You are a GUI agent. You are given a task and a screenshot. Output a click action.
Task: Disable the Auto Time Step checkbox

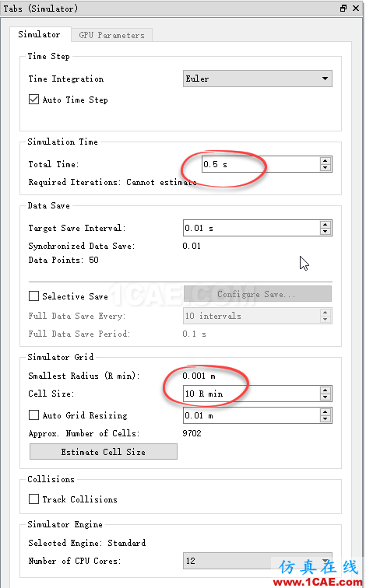pyautogui.click(x=33, y=100)
